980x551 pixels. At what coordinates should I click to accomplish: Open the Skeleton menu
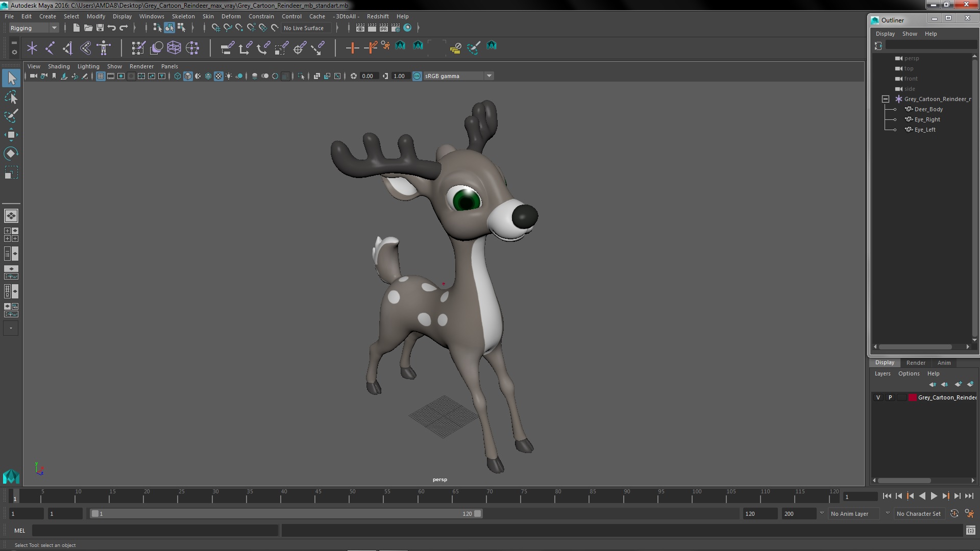[x=183, y=16]
